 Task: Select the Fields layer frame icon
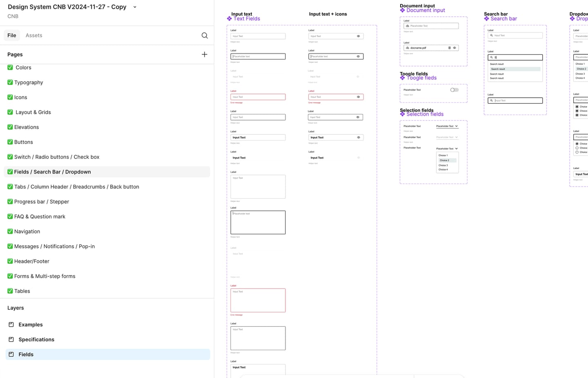pyautogui.click(x=11, y=354)
